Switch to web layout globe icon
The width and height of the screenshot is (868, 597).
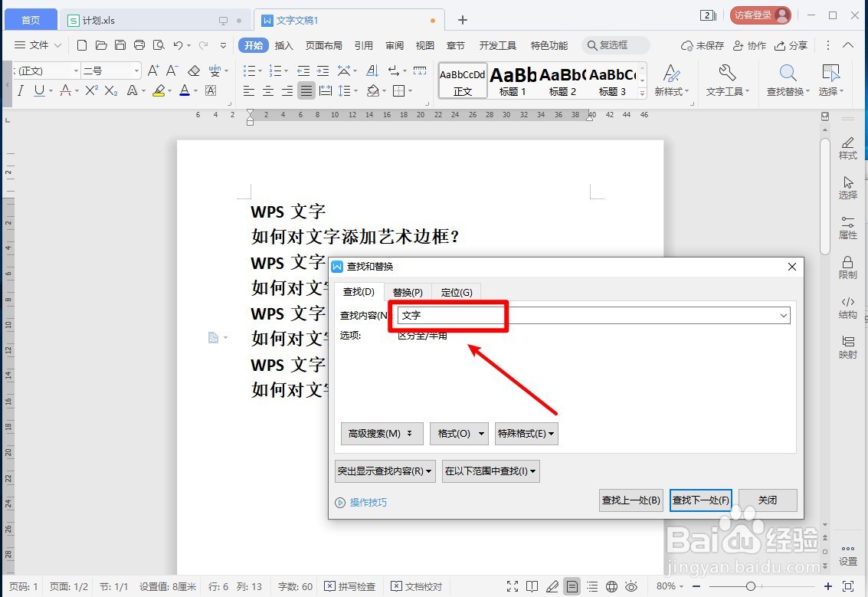[x=611, y=586]
